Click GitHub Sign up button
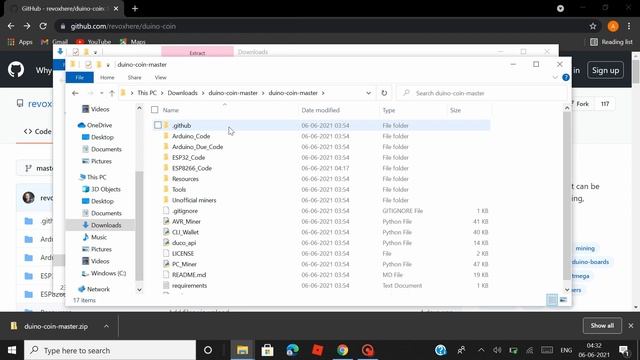The width and height of the screenshot is (640, 360). 605,70
